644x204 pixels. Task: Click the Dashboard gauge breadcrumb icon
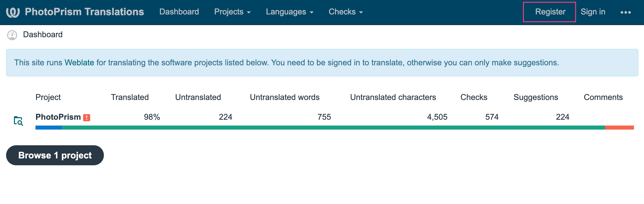coord(12,35)
